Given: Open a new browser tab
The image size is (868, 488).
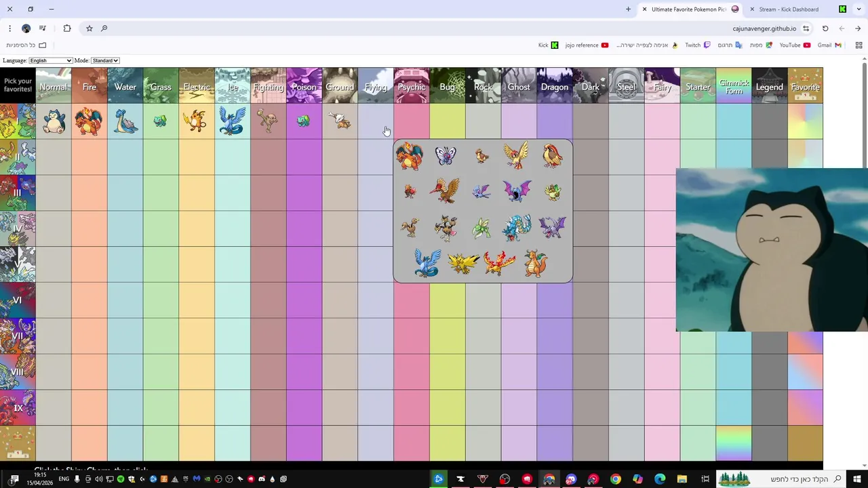Looking at the screenshot, I should pos(628,9).
